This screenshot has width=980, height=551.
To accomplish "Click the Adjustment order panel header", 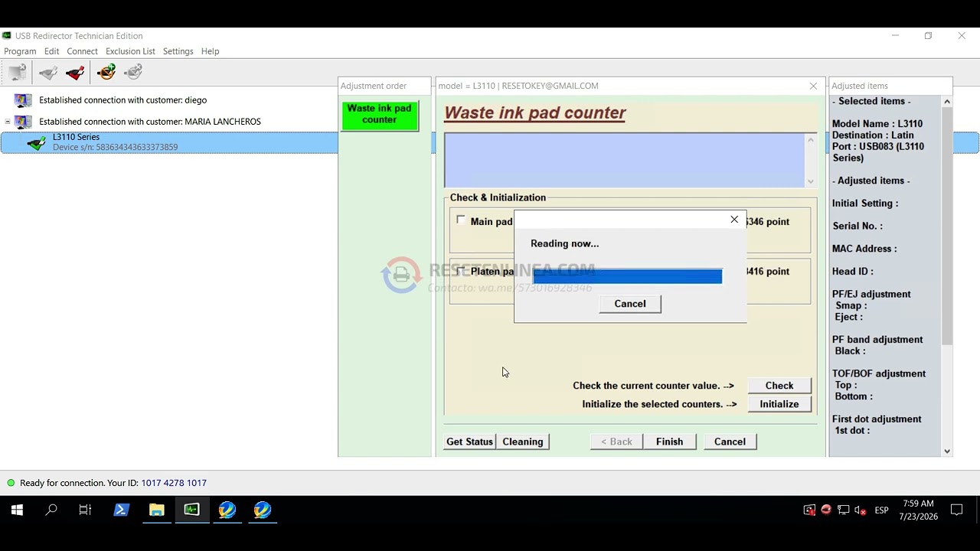I will [384, 86].
